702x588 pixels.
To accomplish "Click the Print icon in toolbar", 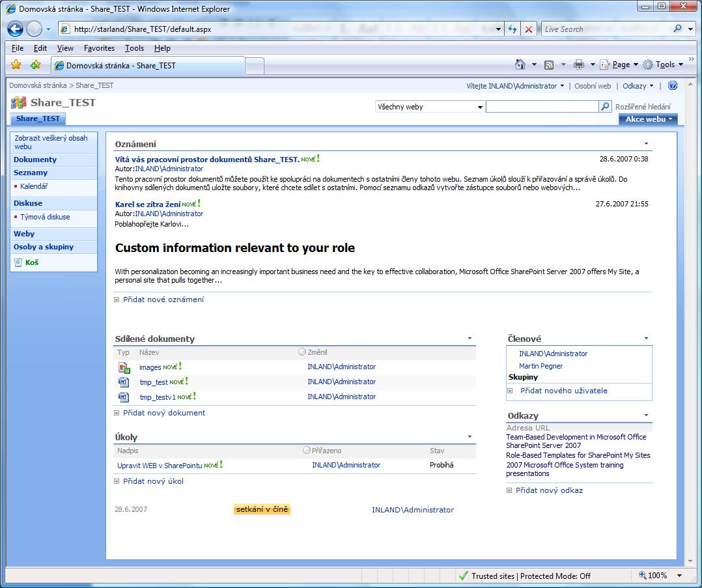I will click(x=578, y=64).
